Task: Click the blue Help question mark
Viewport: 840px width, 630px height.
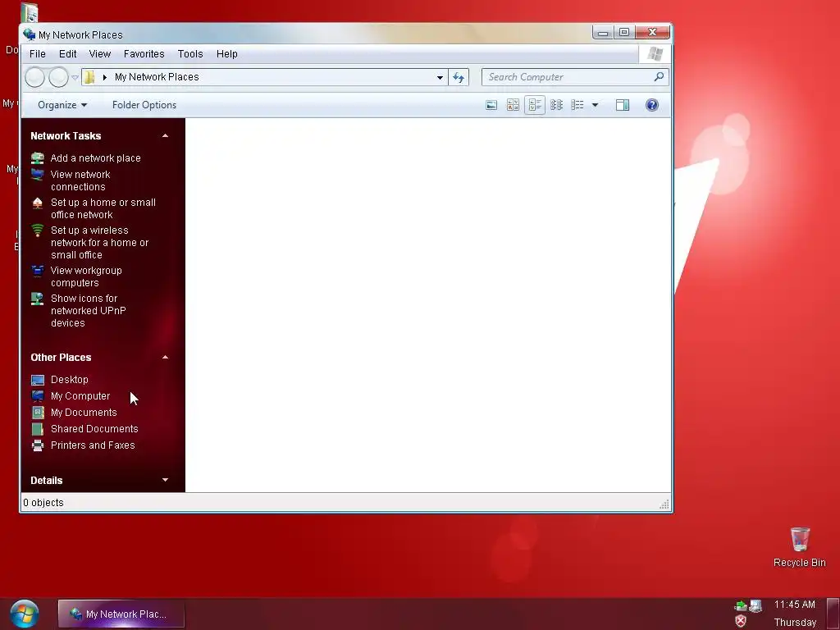Action: tap(652, 105)
